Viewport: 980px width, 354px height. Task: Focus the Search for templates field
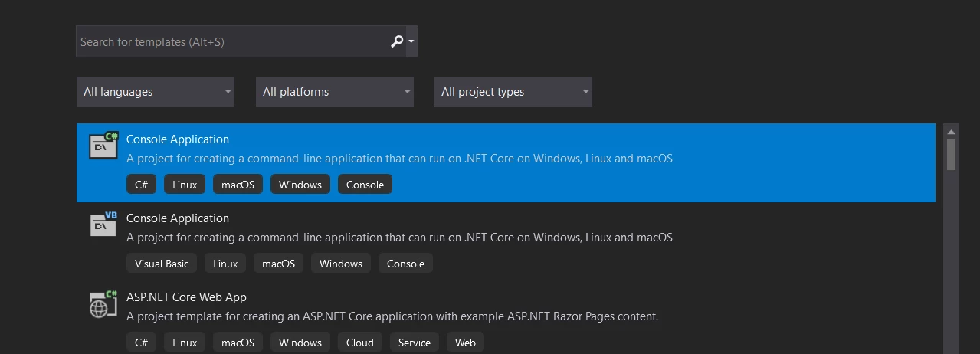click(230, 41)
